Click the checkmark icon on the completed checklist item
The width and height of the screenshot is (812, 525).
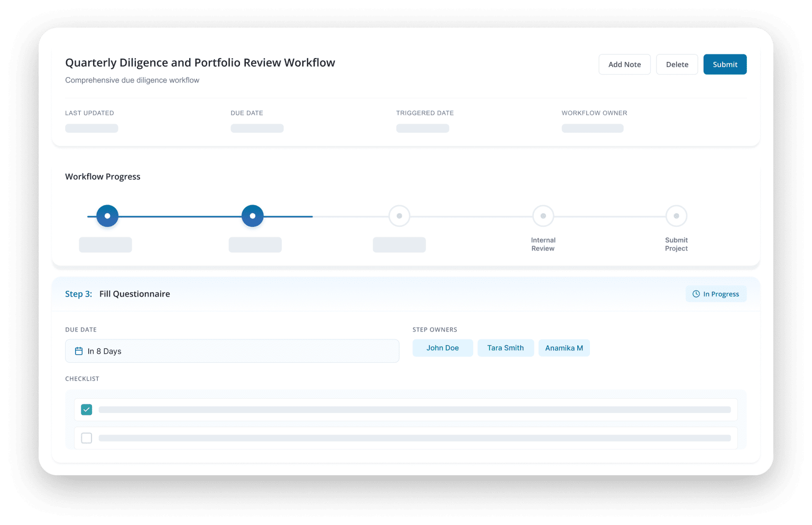[86, 409]
